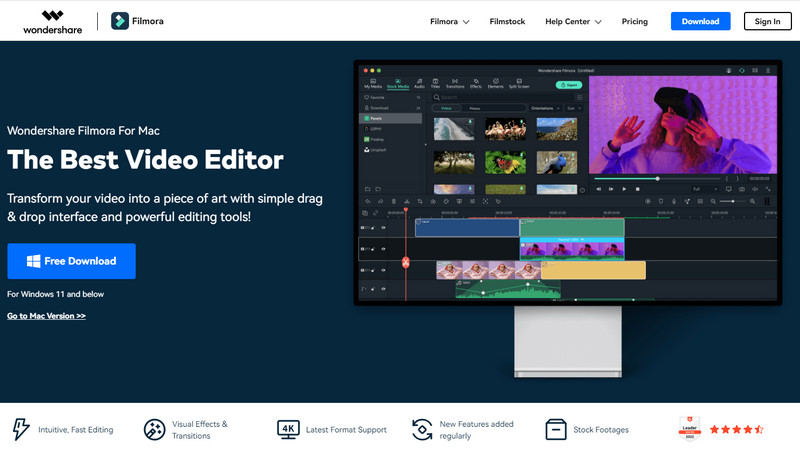The height and width of the screenshot is (470, 800).
Task: Open the Pricing menu link
Action: tap(635, 21)
